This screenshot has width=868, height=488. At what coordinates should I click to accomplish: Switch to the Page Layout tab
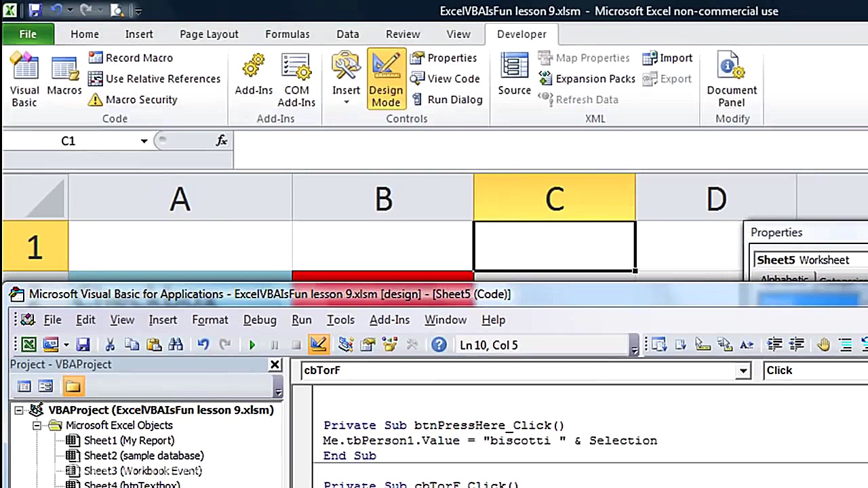click(x=209, y=34)
